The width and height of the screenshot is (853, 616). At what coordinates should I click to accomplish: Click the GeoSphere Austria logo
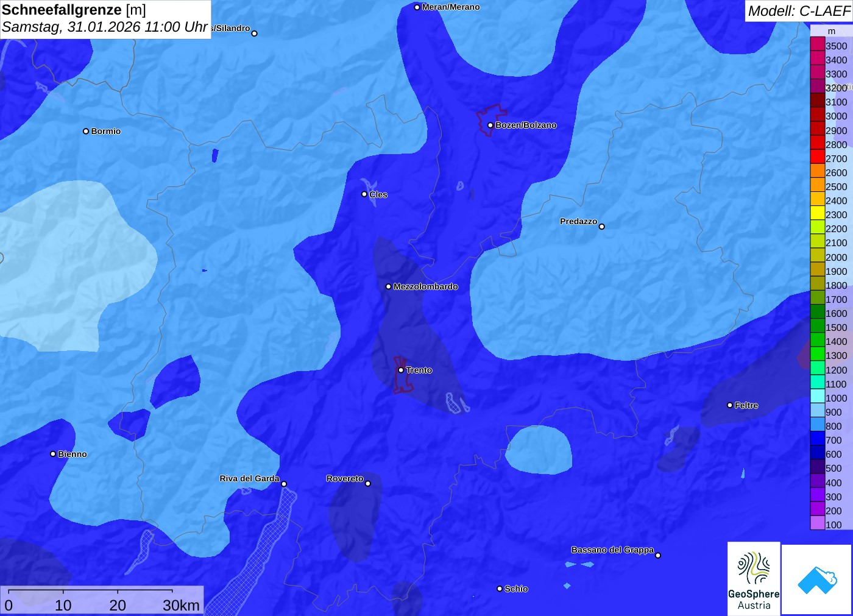click(754, 579)
